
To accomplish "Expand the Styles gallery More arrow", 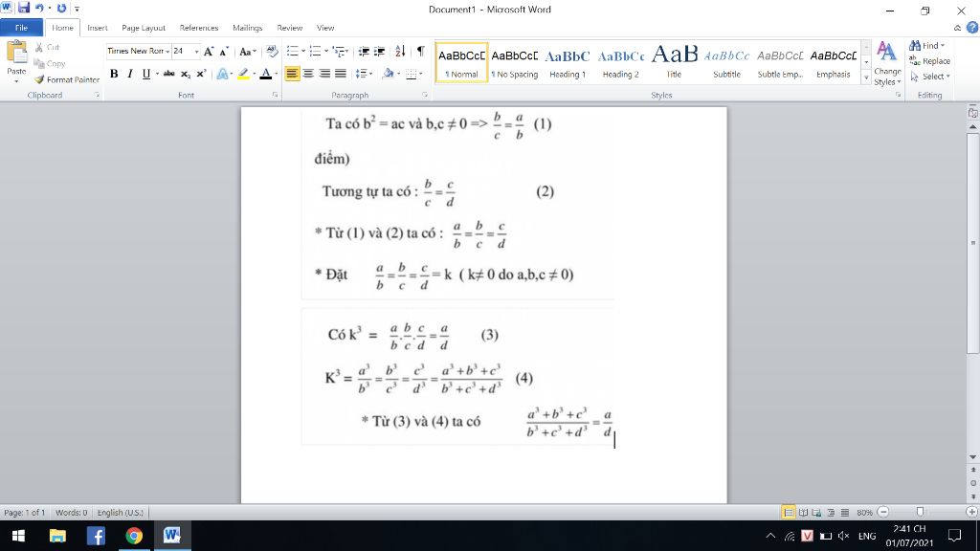I will click(x=866, y=78).
